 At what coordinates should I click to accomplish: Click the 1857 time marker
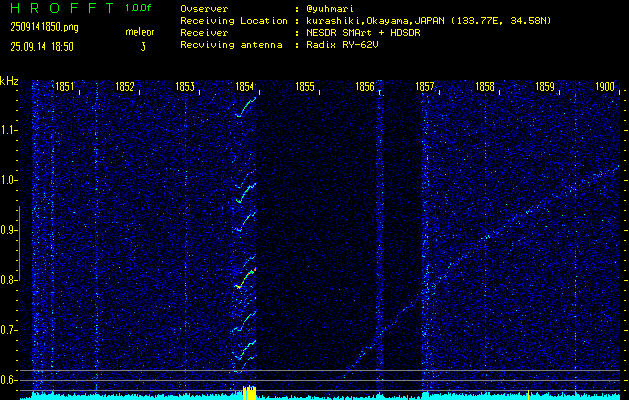click(x=425, y=86)
